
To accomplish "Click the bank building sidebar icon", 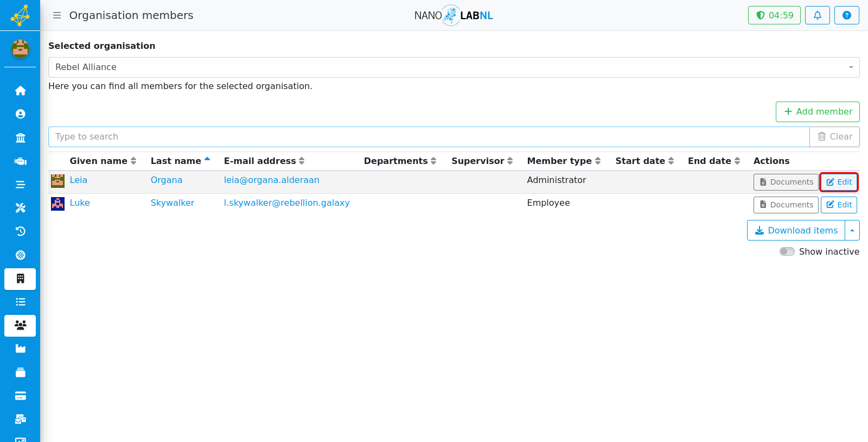I will click(20, 138).
